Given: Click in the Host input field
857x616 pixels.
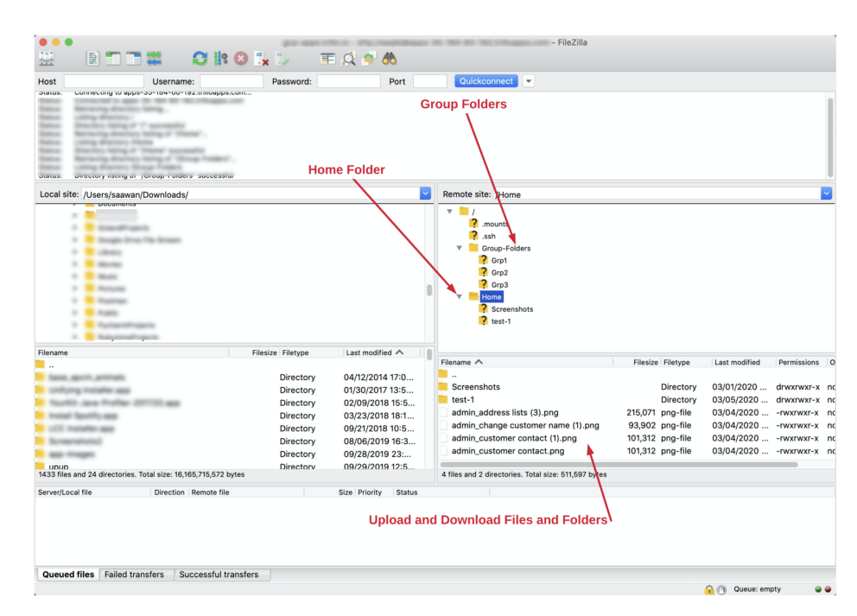Looking at the screenshot, I should [x=104, y=81].
